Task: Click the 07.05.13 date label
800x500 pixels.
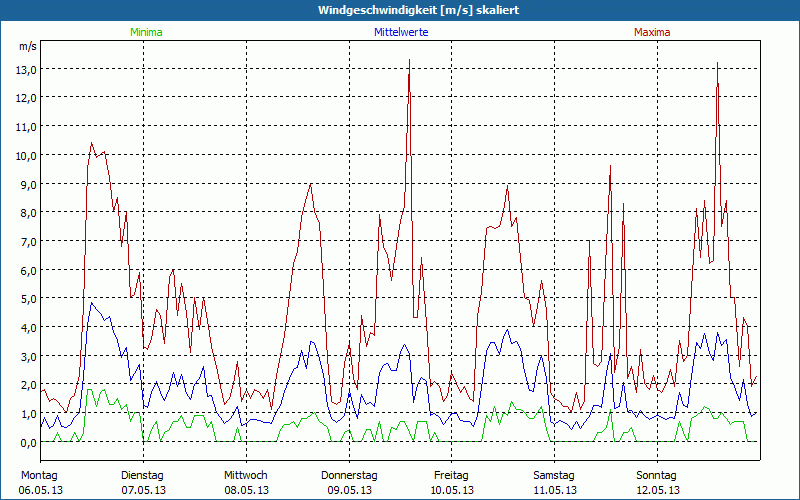Action: (x=143, y=491)
